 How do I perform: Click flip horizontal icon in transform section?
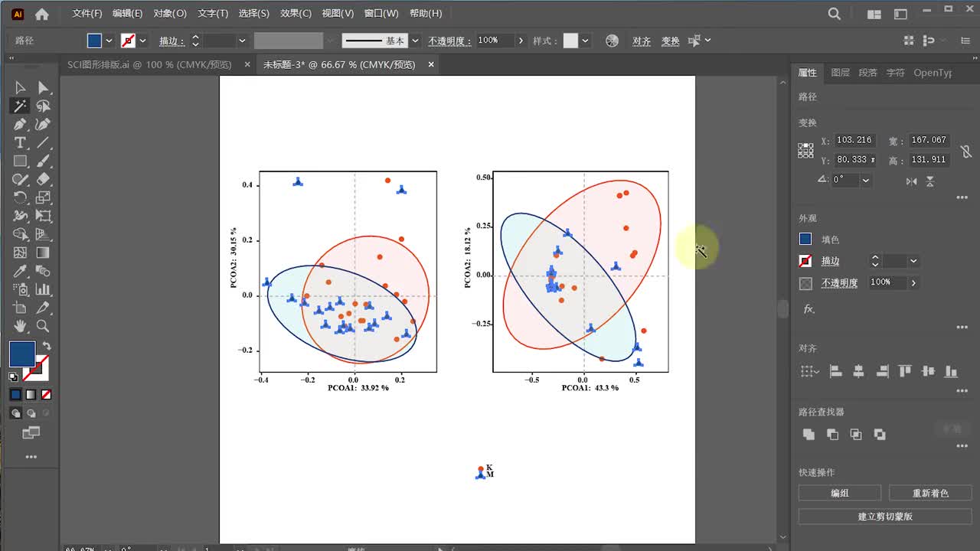coord(911,181)
